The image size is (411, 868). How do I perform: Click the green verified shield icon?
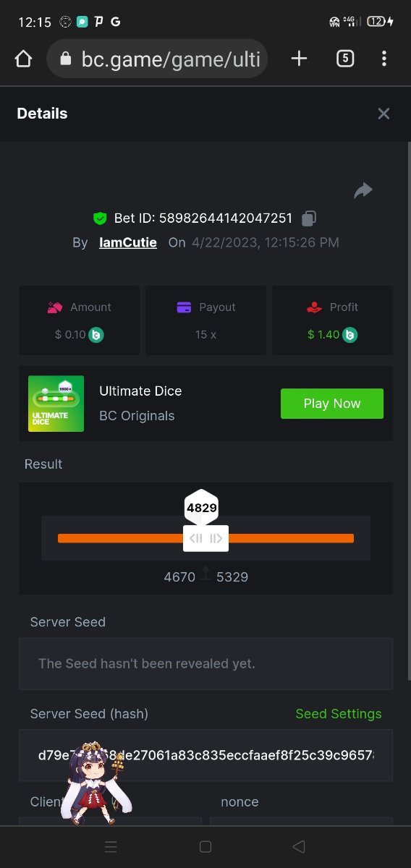100,218
